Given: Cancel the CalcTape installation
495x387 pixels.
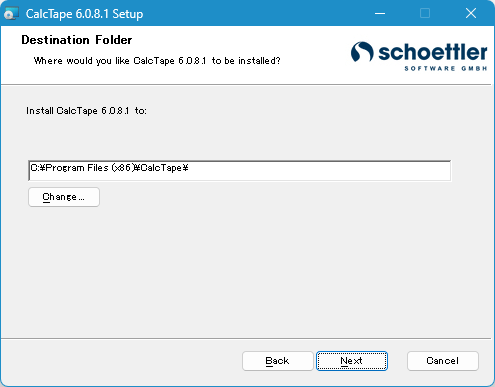Looking at the screenshot, I should (x=443, y=361).
